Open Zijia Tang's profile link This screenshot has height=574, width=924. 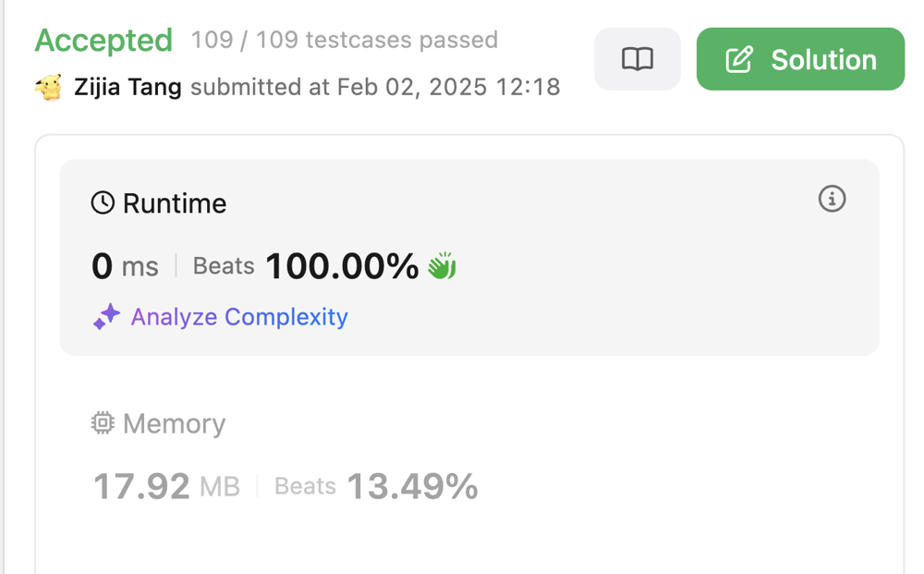128,88
